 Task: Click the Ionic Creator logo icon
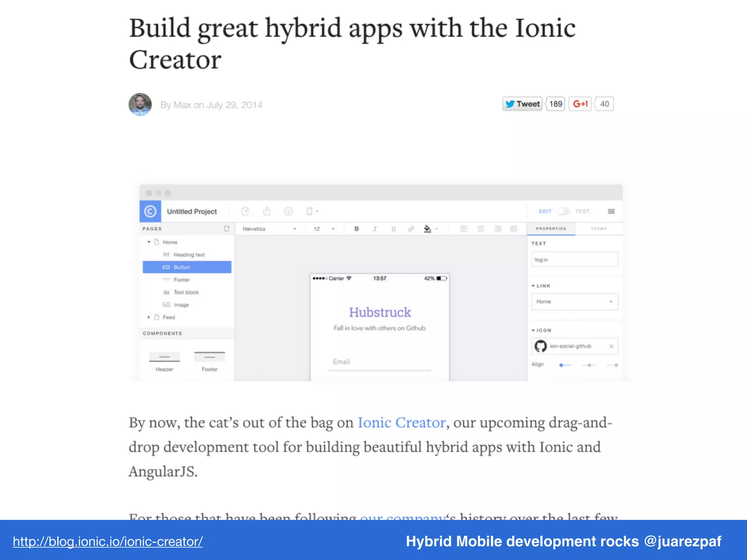coord(150,211)
